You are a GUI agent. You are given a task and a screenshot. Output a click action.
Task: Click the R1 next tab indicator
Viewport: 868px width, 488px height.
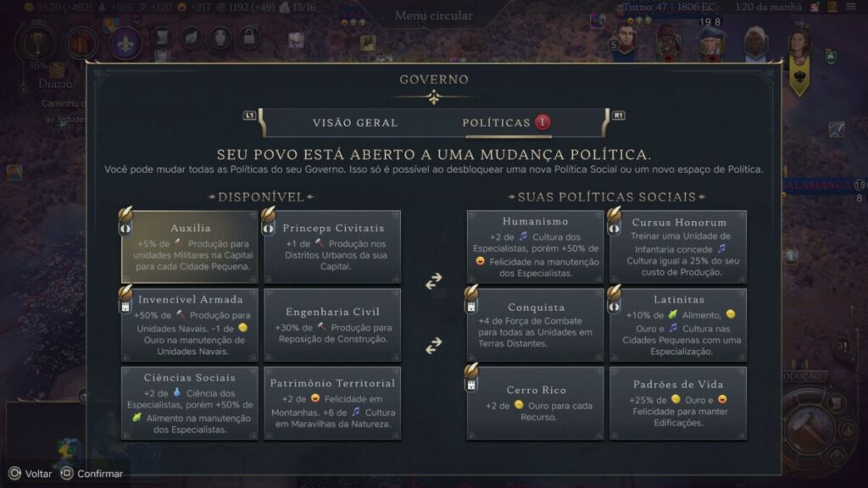(618, 115)
